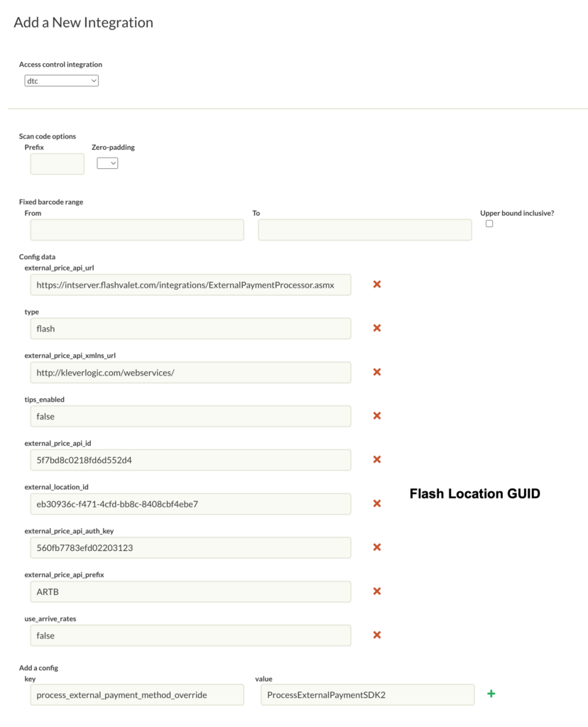Remove the external_price_api_url config entry

[x=377, y=284]
